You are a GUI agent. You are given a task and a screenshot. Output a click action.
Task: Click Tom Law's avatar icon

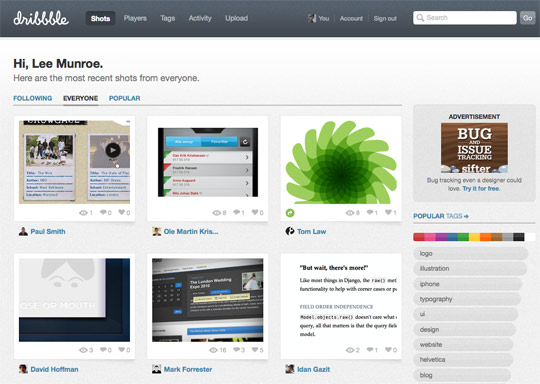pyautogui.click(x=290, y=231)
